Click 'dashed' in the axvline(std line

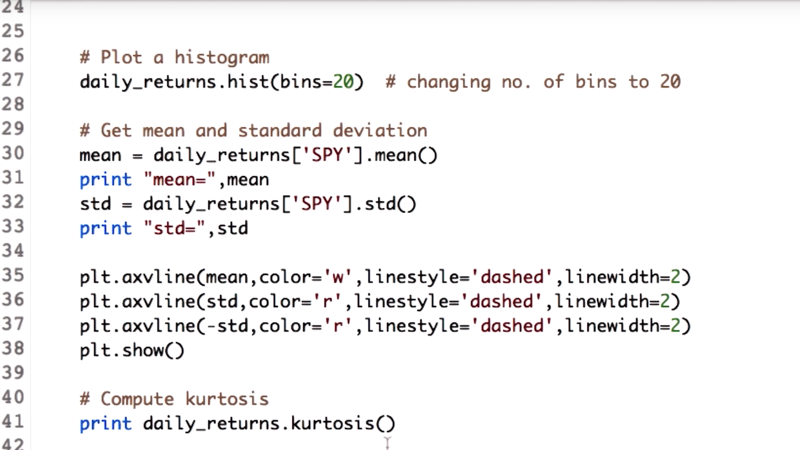pos(501,302)
